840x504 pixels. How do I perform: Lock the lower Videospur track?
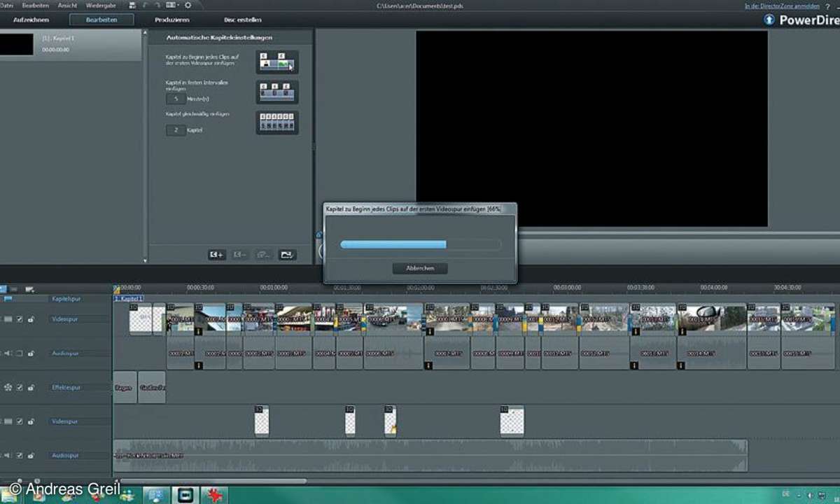(x=31, y=421)
